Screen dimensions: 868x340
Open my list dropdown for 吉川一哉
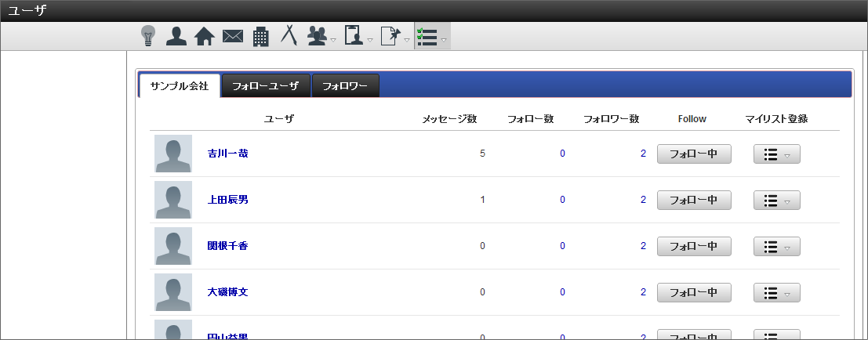pyautogui.click(x=776, y=154)
